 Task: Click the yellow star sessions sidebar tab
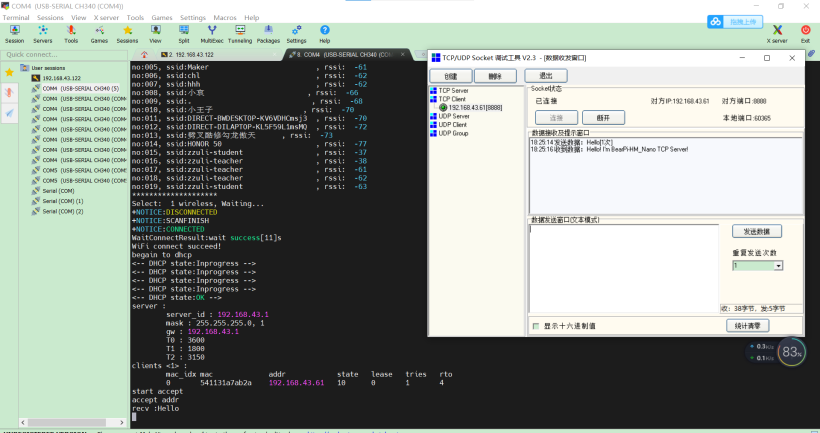click(x=9, y=72)
